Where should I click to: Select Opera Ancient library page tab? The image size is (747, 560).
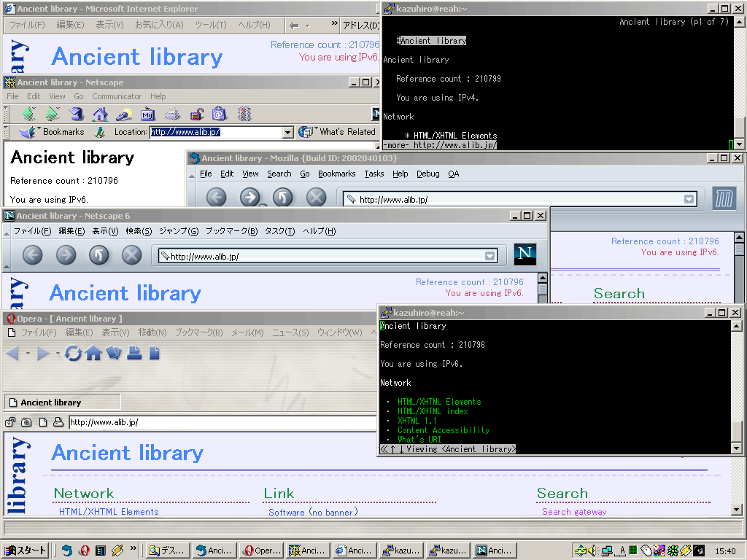(62, 402)
